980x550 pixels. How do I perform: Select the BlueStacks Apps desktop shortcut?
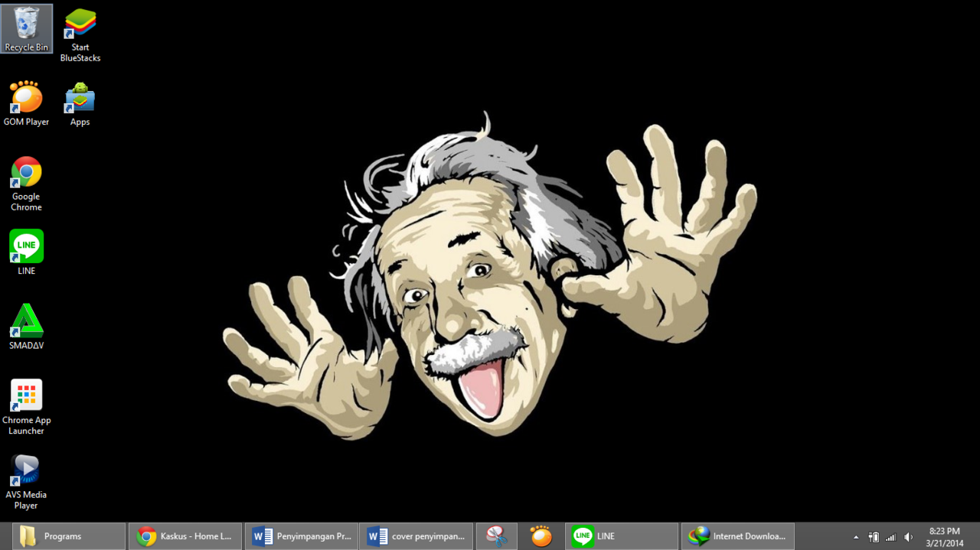tap(80, 103)
